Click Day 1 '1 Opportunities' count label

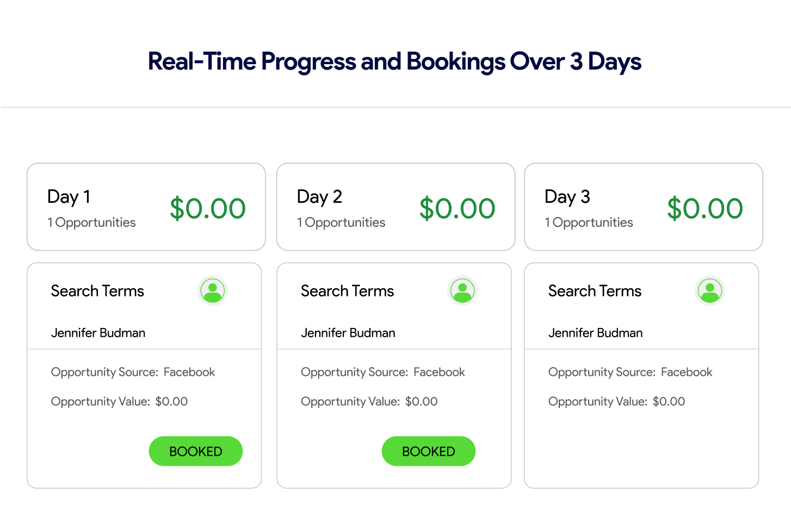(x=91, y=222)
